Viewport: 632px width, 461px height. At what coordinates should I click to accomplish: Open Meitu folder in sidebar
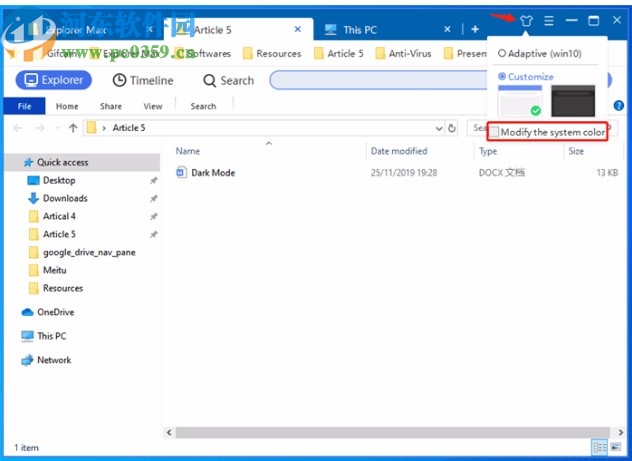click(54, 270)
